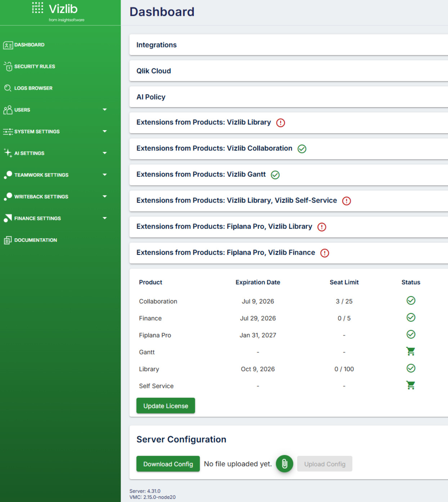Select the Teamwork Settings menu label
448x502 pixels.
[x=41, y=175]
